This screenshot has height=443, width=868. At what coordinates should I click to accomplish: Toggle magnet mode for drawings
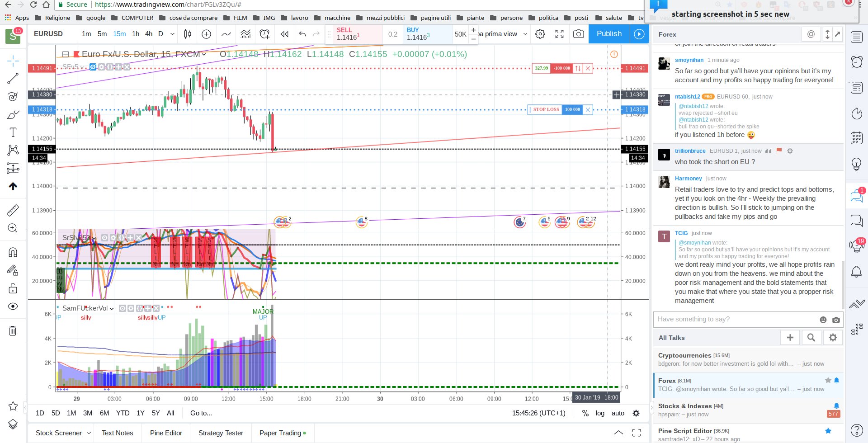(x=13, y=252)
